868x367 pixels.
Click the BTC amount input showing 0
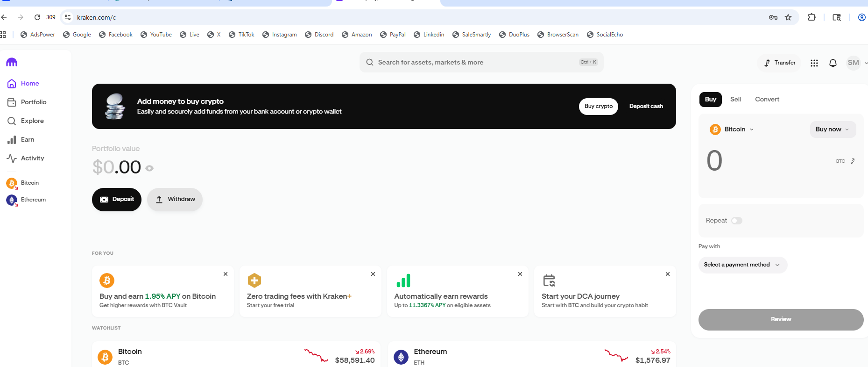point(715,161)
